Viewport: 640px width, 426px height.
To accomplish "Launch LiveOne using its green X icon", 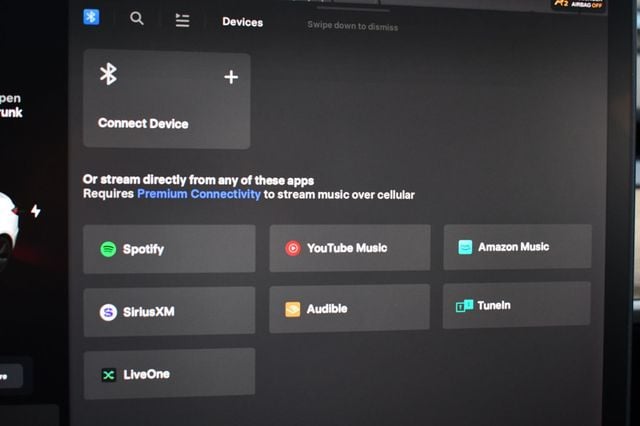I will tap(108, 375).
